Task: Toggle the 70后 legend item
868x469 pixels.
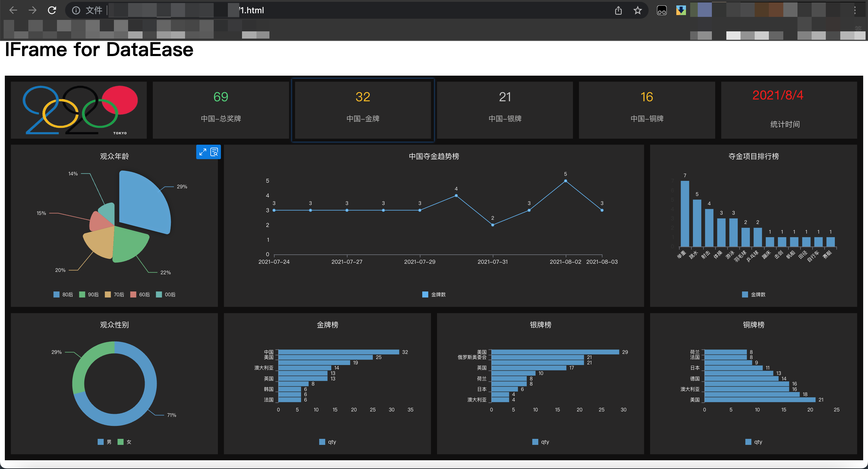Action: point(114,294)
